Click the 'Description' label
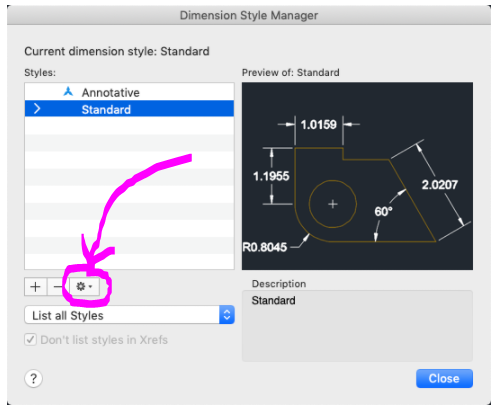This screenshot has height=408, width=498. 279,284
